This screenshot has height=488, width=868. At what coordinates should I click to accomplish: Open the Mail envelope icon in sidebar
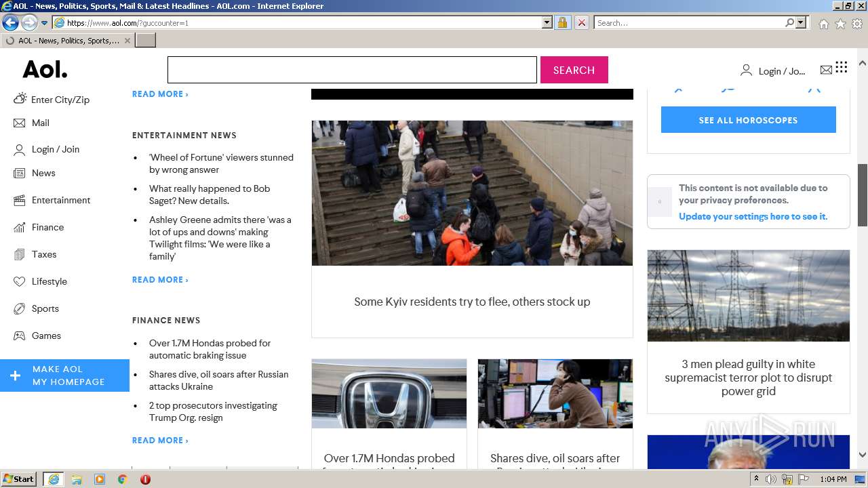click(19, 123)
